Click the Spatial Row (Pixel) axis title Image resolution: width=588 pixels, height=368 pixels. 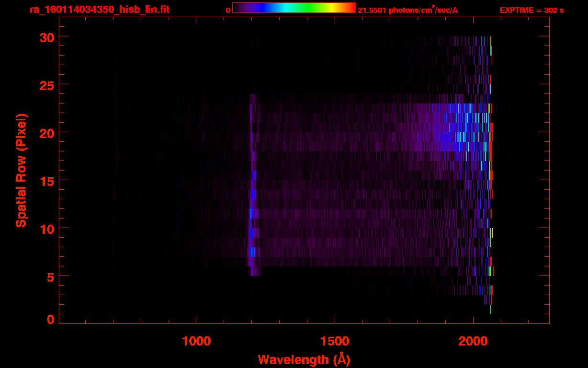coord(22,170)
